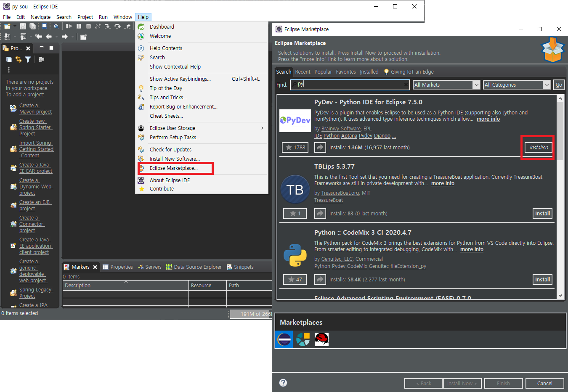Screen dimensions: 568x392
Task: Select the Red Hat marketplace catalog icon
Action: coord(322,339)
